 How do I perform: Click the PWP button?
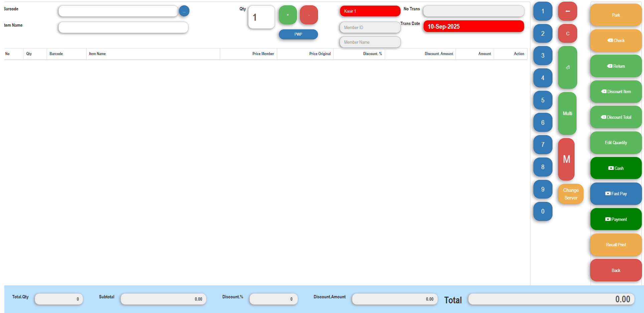(298, 34)
